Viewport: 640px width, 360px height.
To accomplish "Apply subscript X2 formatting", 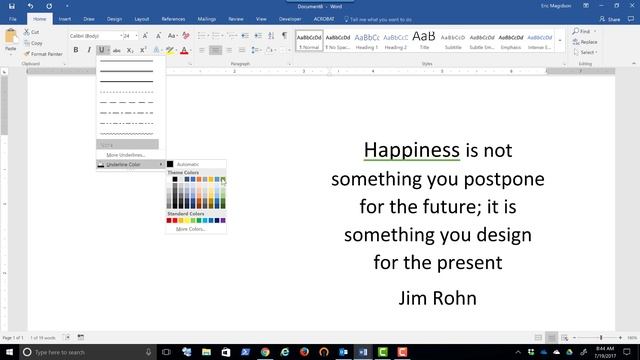I will click(x=130, y=50).
